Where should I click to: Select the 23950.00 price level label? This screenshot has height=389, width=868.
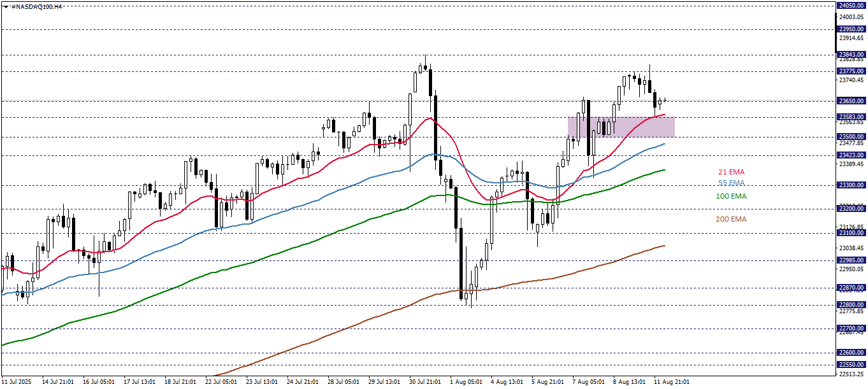[x=851, y=29]
